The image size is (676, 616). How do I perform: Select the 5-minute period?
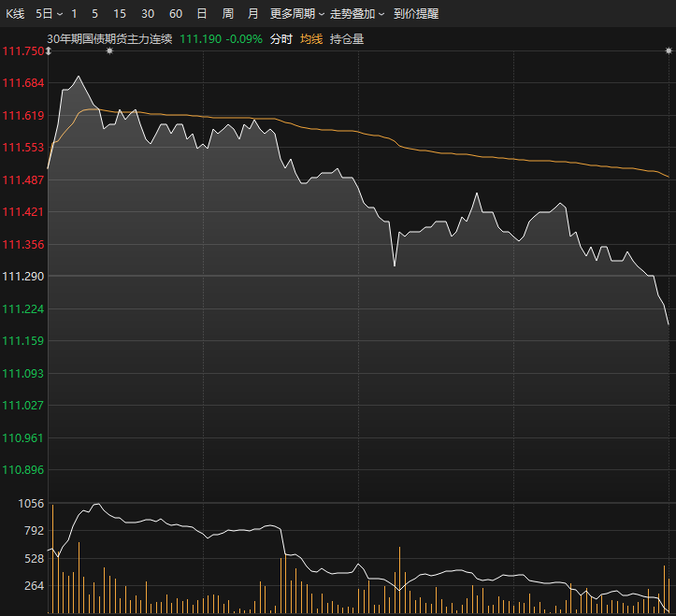tap(95, 14)
